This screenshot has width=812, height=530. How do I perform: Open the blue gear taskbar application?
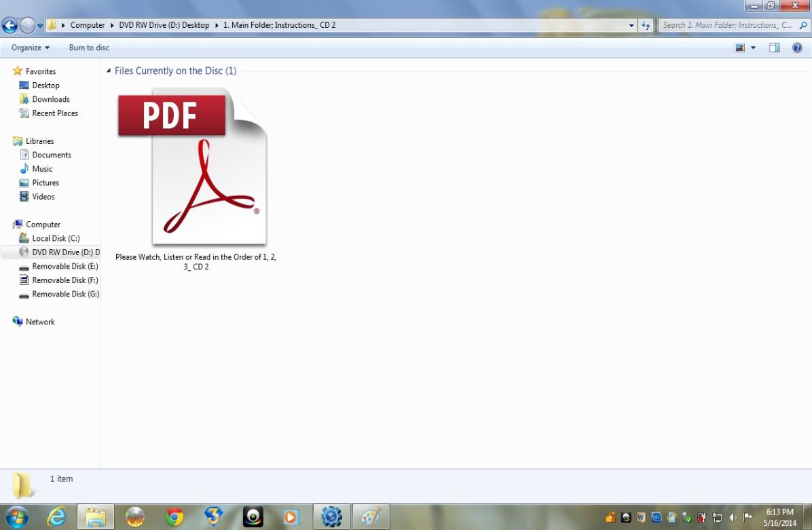pos(331,516)
